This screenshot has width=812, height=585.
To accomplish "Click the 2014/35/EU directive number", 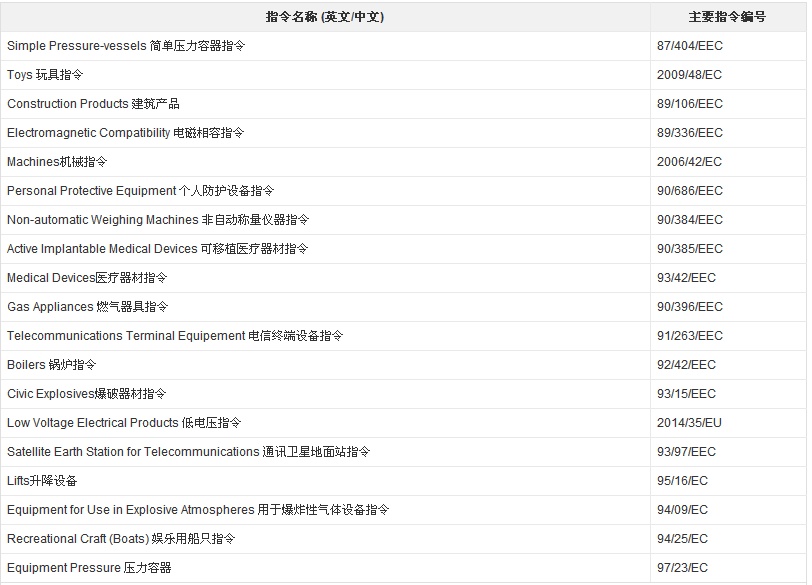I will point(689,423).
